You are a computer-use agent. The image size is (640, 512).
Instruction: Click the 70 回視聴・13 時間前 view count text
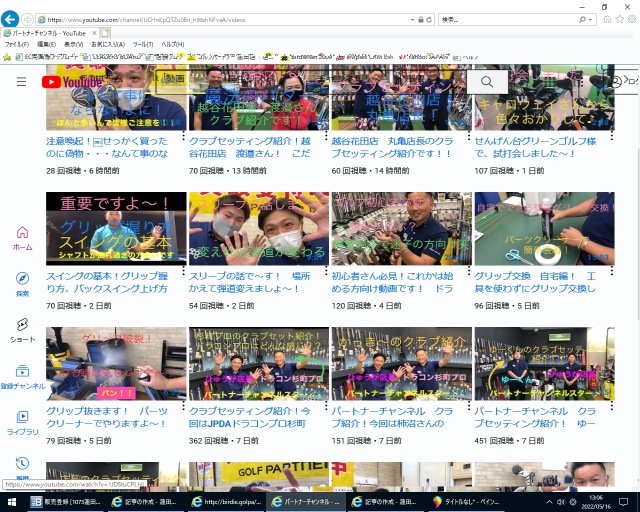[227, 171]
